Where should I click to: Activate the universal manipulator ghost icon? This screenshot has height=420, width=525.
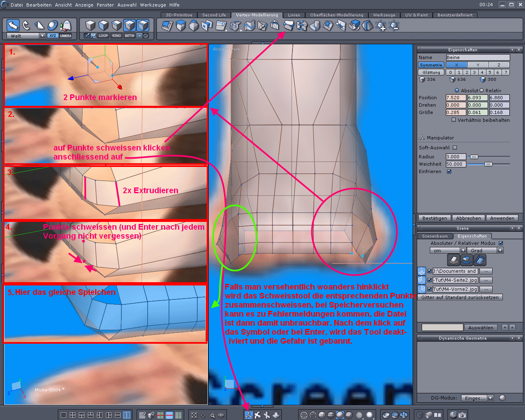point(66,25)
